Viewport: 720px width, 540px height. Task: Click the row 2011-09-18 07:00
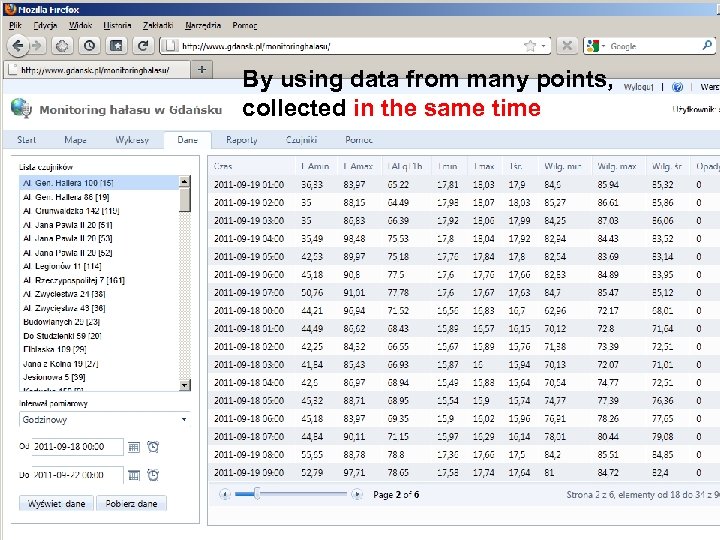(464, 436)
